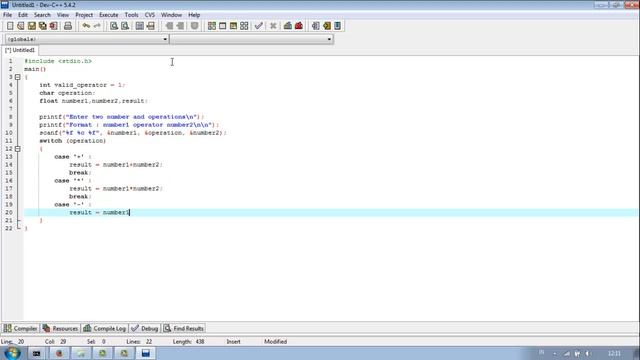Click the 'Modified' status bar entry
The width and height of the screenshot is (640, 360).
[x=276, y=342]
